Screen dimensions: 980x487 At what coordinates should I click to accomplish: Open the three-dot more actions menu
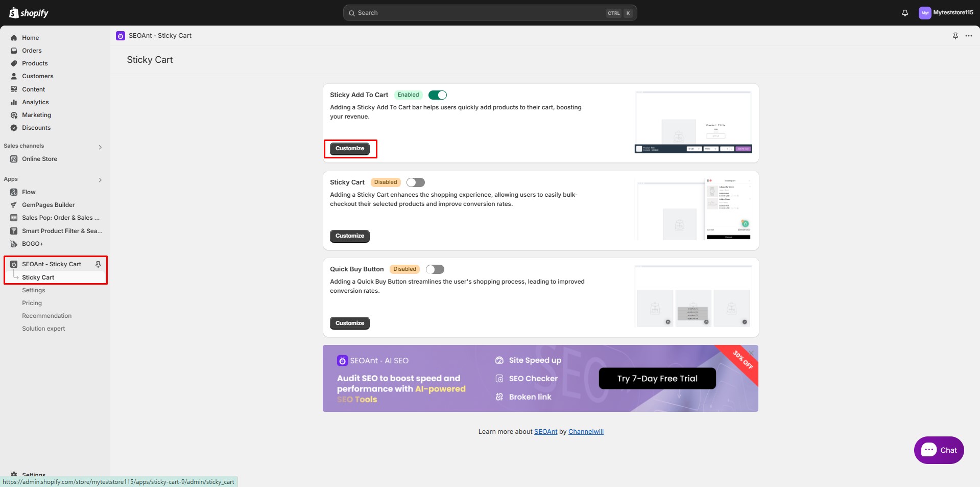click(x=969, y=36)
